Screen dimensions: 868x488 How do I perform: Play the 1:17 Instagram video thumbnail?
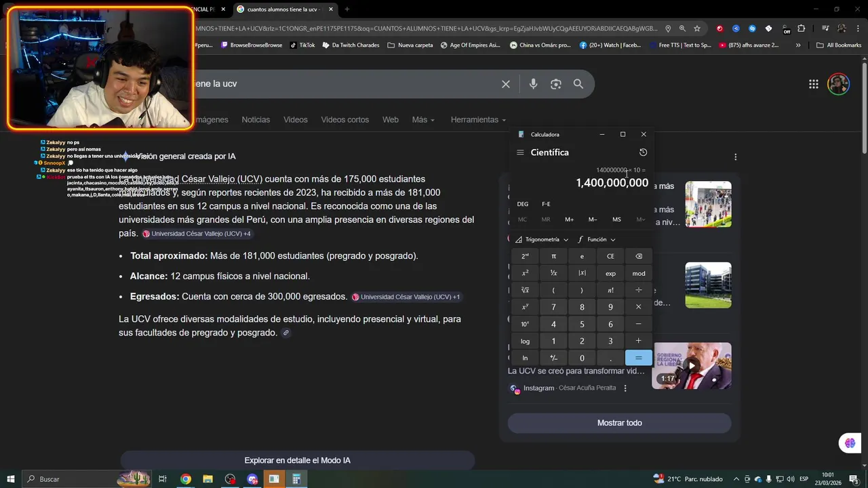[692, 365]
